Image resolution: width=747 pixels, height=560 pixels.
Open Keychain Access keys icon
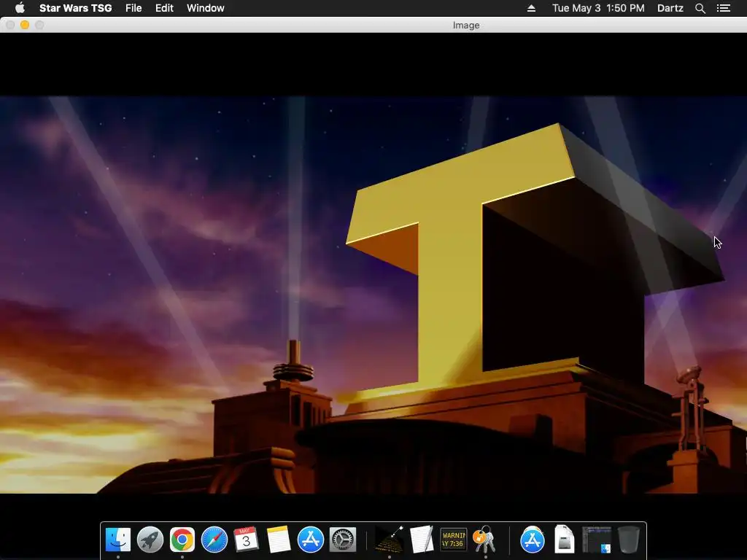485,540
